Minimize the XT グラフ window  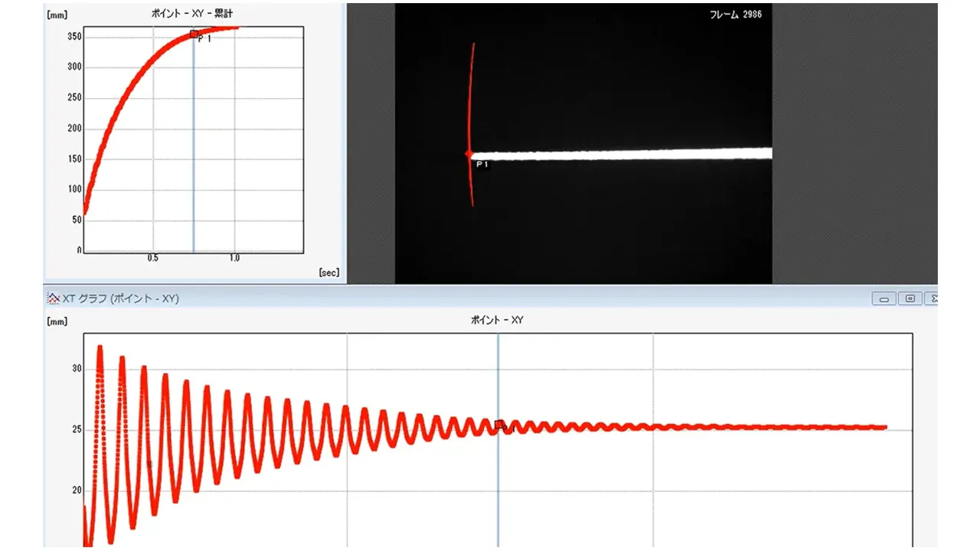[884, 298]
